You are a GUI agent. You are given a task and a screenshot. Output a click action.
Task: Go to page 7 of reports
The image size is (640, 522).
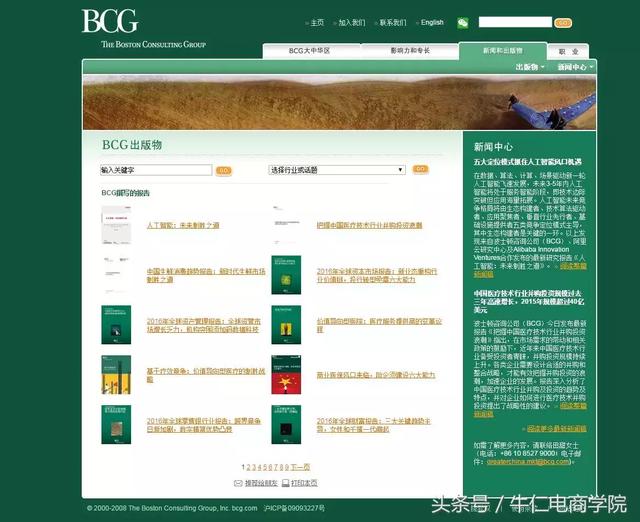(276, 467)
